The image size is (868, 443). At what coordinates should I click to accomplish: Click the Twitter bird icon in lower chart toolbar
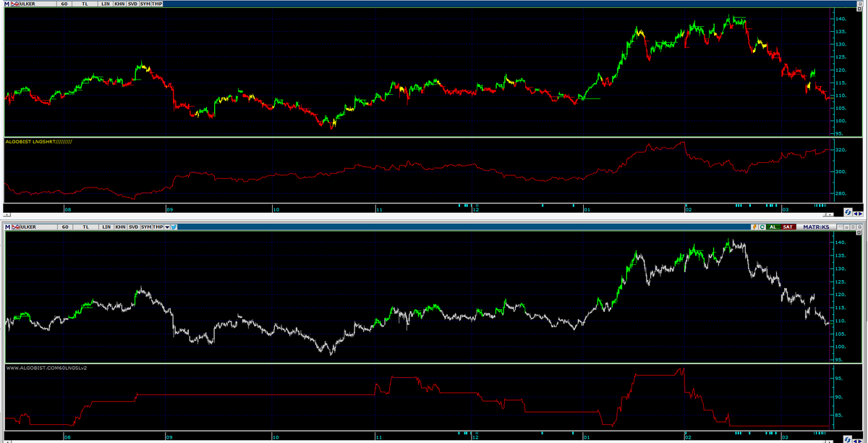point(174,227)
